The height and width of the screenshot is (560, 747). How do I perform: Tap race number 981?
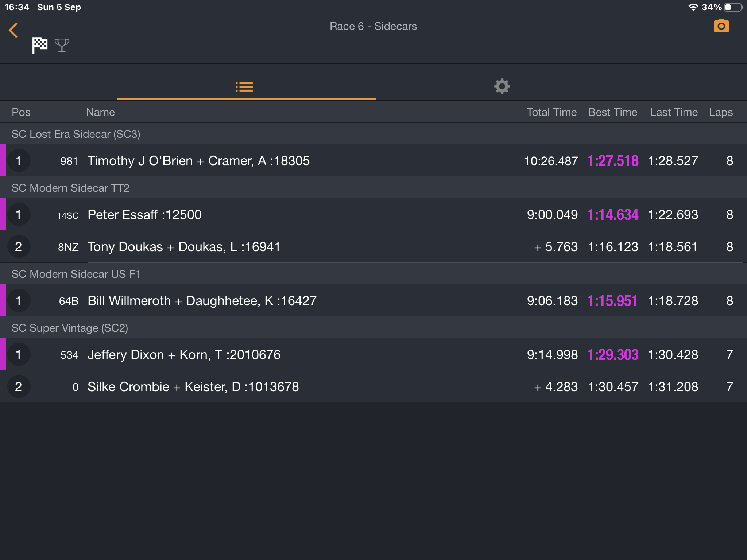69,161
